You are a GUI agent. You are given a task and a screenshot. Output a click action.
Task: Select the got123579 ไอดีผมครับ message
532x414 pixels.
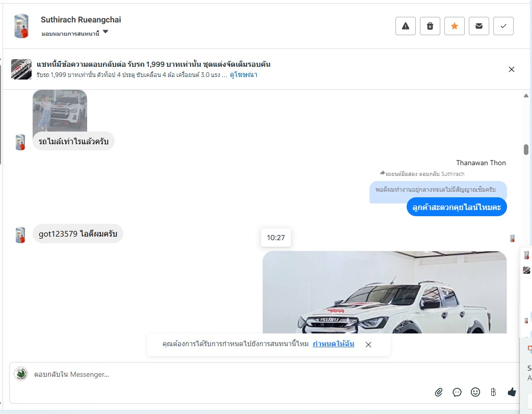(x=77, y=234)
